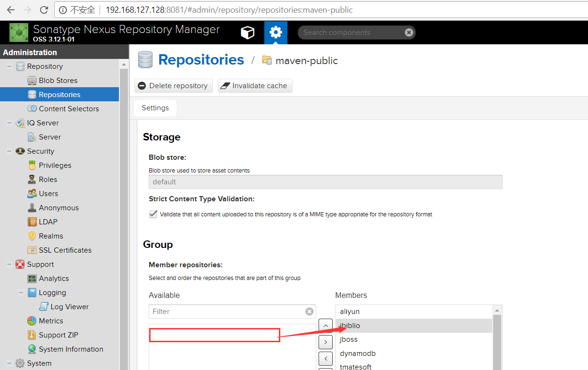Open the Administration gear icon
The height and width of the screenshot is (370, 588).
click(276, 33)
